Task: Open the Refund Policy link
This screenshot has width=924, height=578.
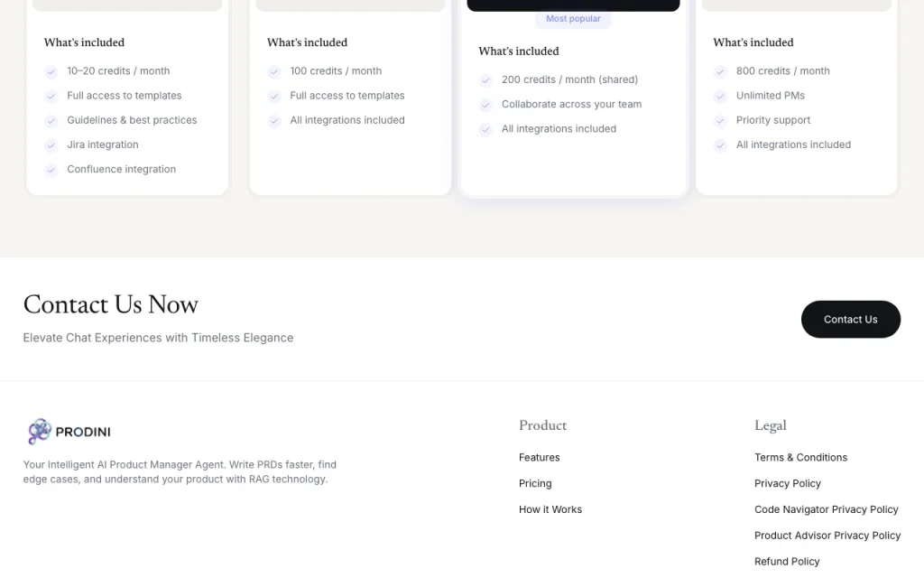Action: [x=787, y=561]
